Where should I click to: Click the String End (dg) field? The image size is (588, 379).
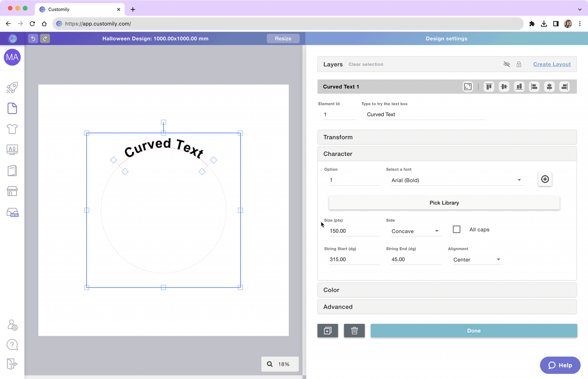pos(416,260)
